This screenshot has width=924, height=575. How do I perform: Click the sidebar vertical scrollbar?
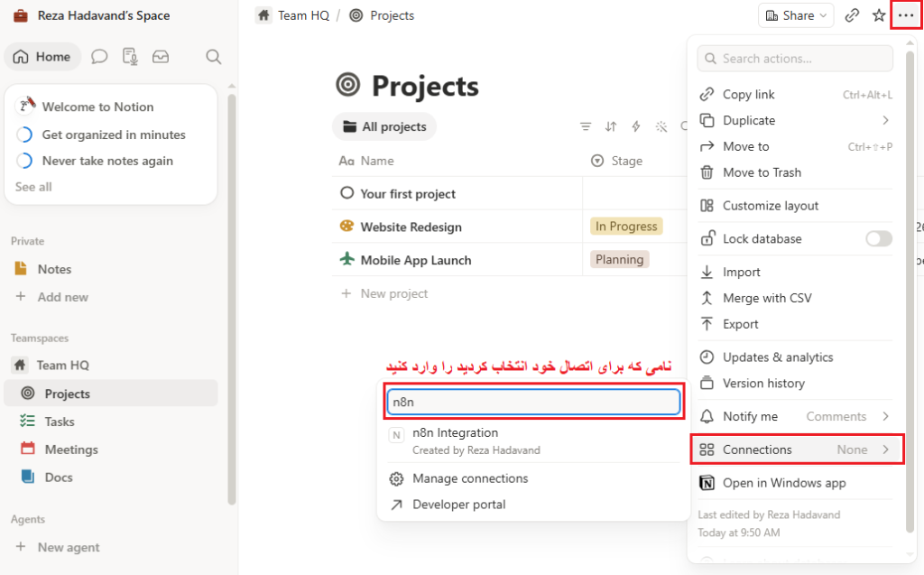(232, 298)
